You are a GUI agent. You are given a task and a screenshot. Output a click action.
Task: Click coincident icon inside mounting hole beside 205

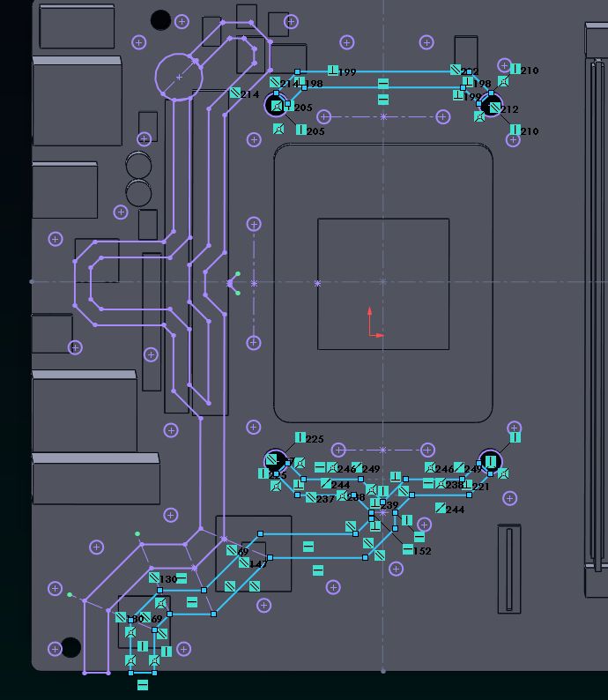[x=277, y=106]
